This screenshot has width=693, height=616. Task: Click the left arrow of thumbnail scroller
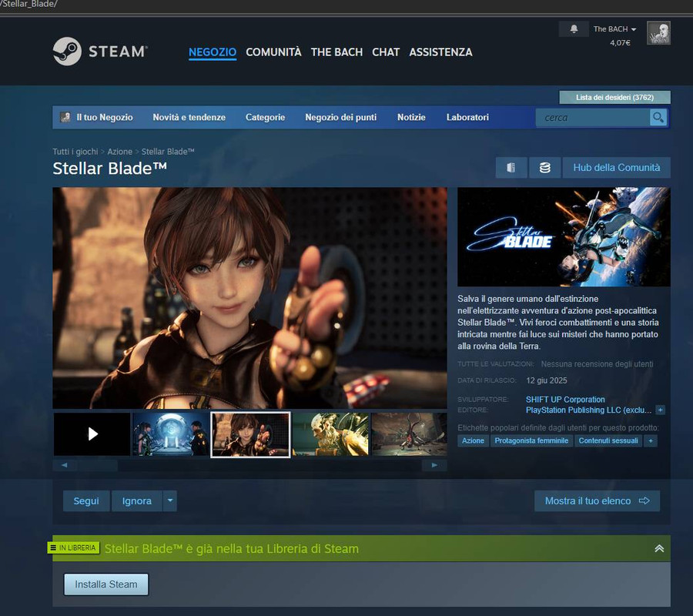point(64,465)
